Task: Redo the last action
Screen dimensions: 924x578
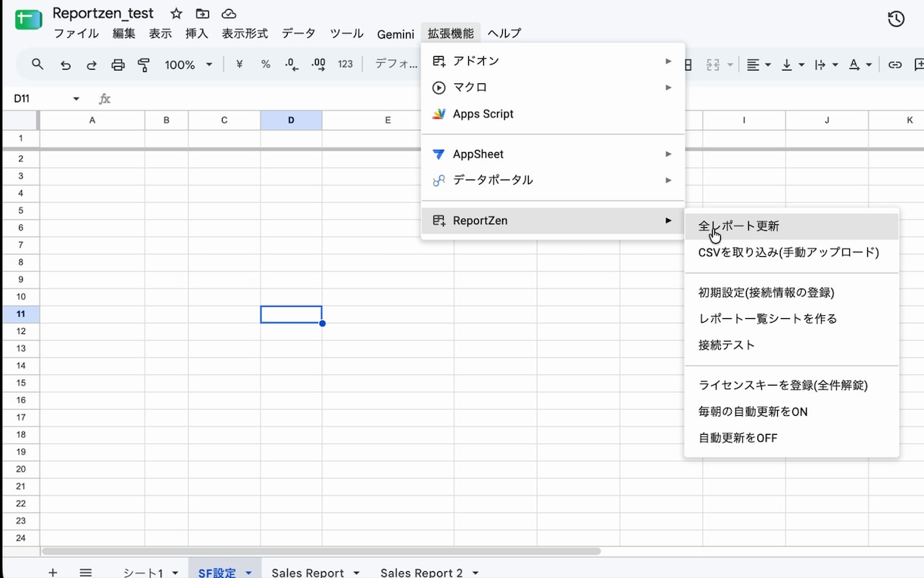Action: (92, 65)
